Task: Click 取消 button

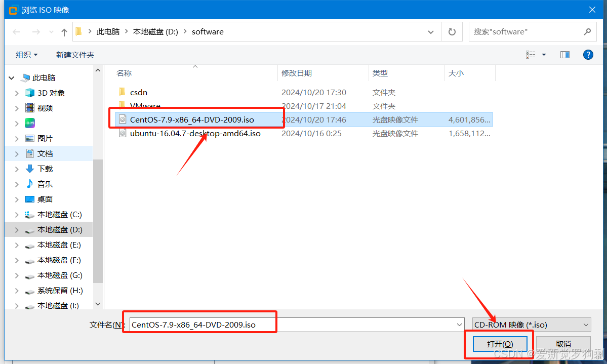Action: (563, 344)
